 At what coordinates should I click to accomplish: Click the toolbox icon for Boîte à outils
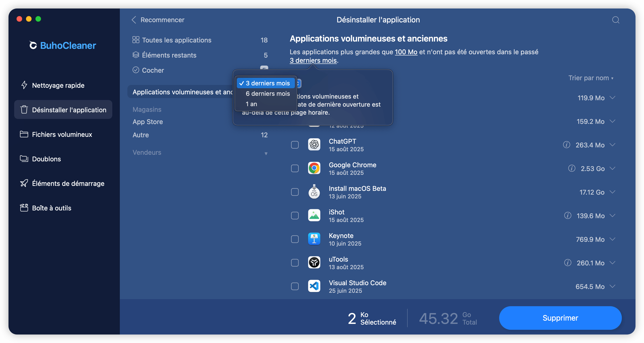coord(24,208)
